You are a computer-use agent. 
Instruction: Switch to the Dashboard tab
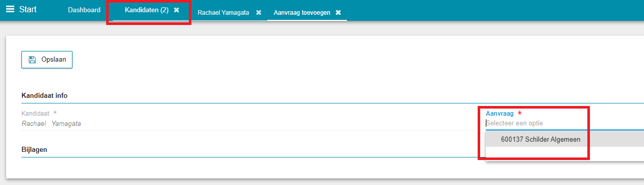pos(84,10)
